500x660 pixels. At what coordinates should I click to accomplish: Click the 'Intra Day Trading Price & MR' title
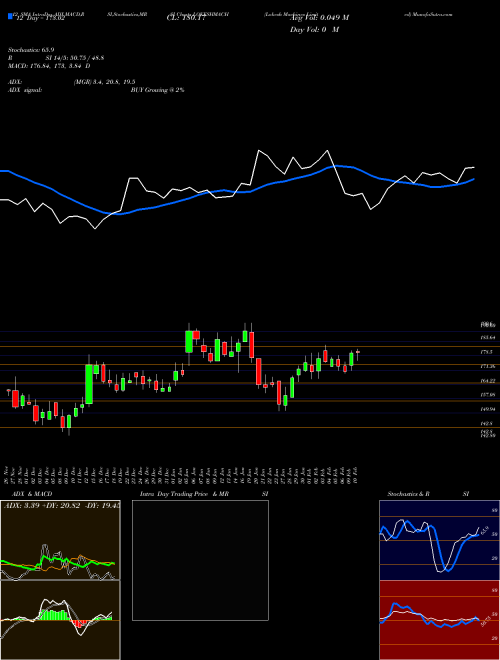(184, 494)
